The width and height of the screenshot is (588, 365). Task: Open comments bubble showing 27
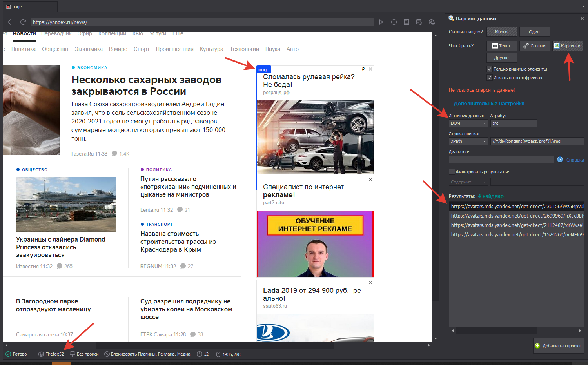(x=187, y=266)
